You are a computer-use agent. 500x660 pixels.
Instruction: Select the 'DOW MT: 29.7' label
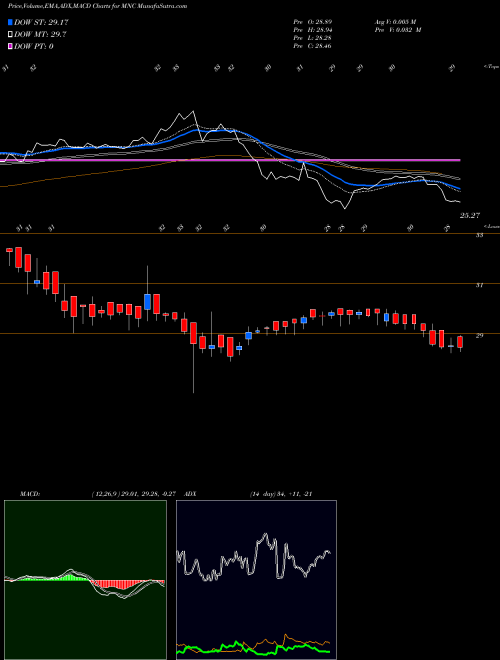pos(40,35)
